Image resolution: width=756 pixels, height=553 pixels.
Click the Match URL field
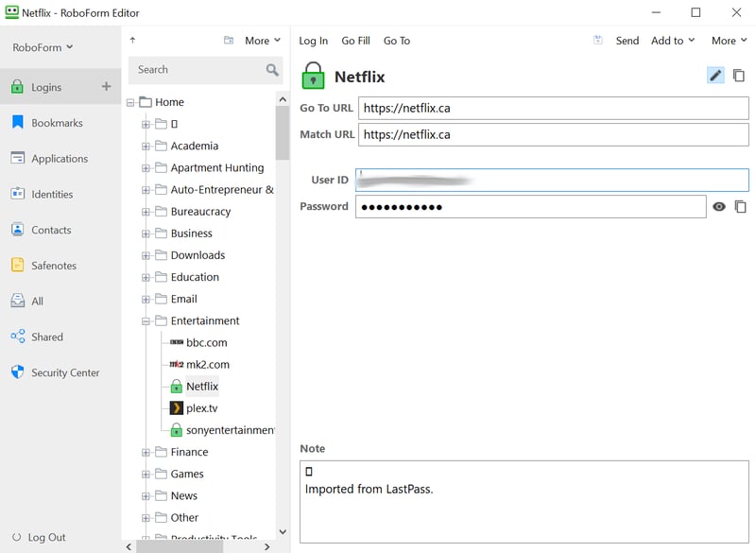[x=554, y=134]
